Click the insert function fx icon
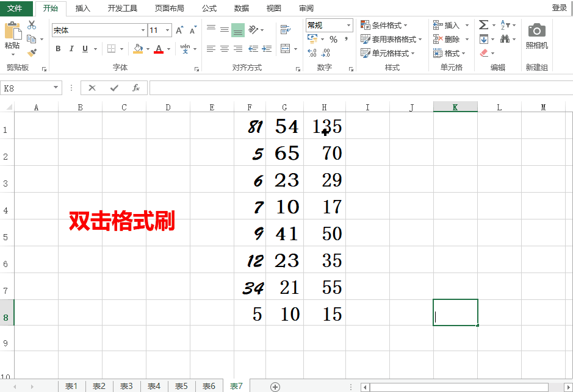 pyautogui.click(x=136, y=88)
